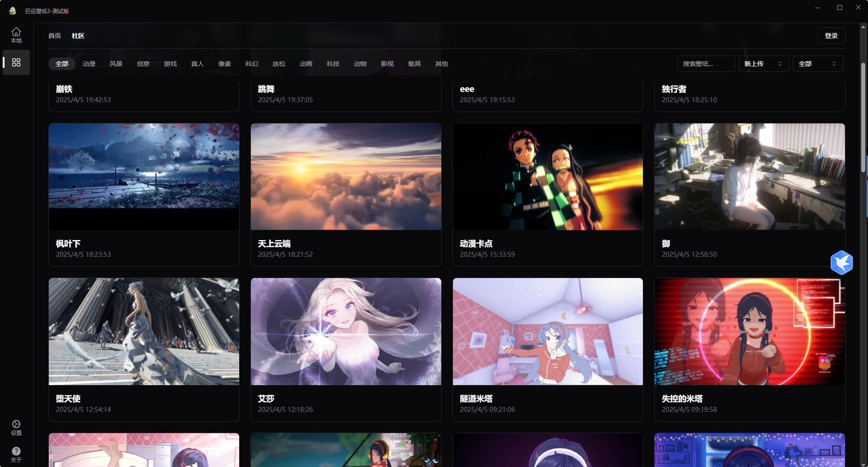Viewport: 868px width, 467px height.
Task: Filter by 动物 category
Action: 360,64
